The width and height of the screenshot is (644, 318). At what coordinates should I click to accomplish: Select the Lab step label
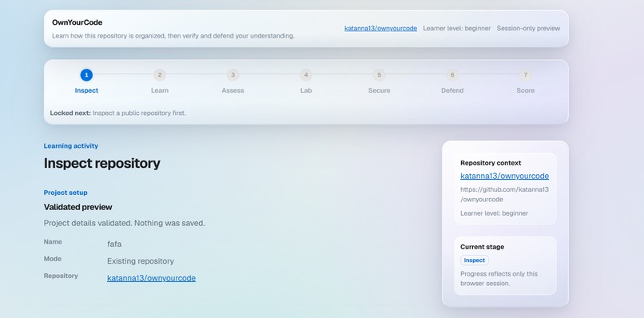click(306, 90)
